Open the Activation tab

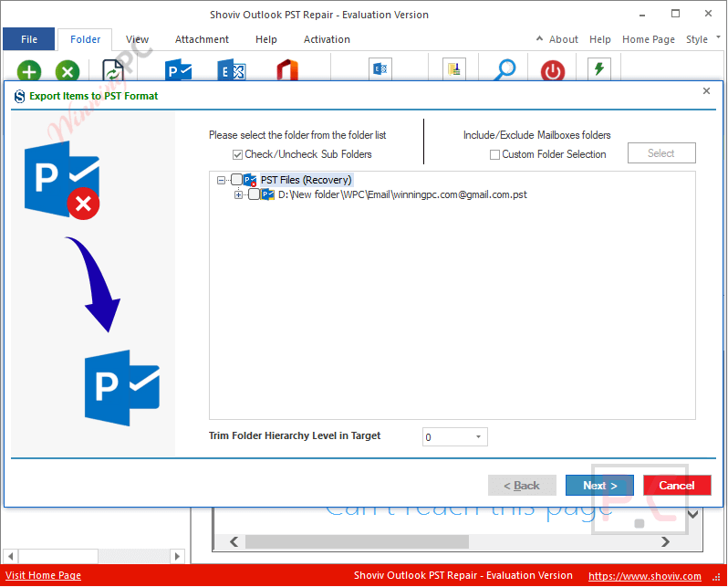(x=327, y=39)
